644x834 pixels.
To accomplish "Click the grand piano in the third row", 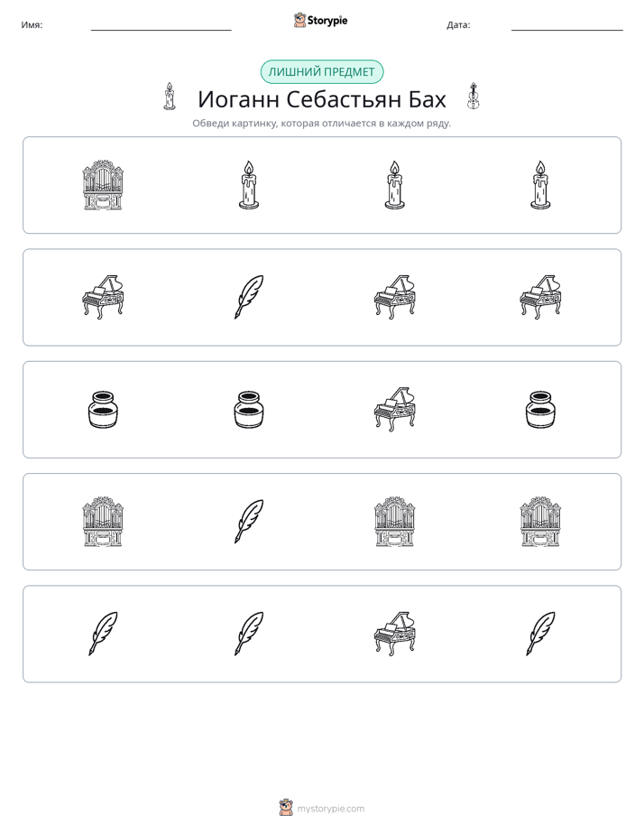I will tap(394, 410).
